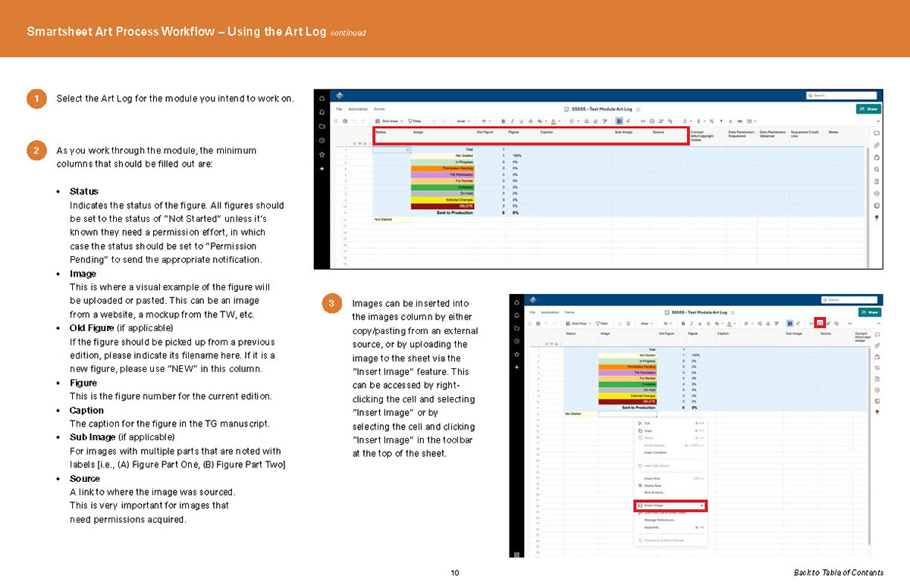The width and height of the screenshot is (910, 588).
Task: Choose Insert Image in the context menu
Action: (670, 505)
